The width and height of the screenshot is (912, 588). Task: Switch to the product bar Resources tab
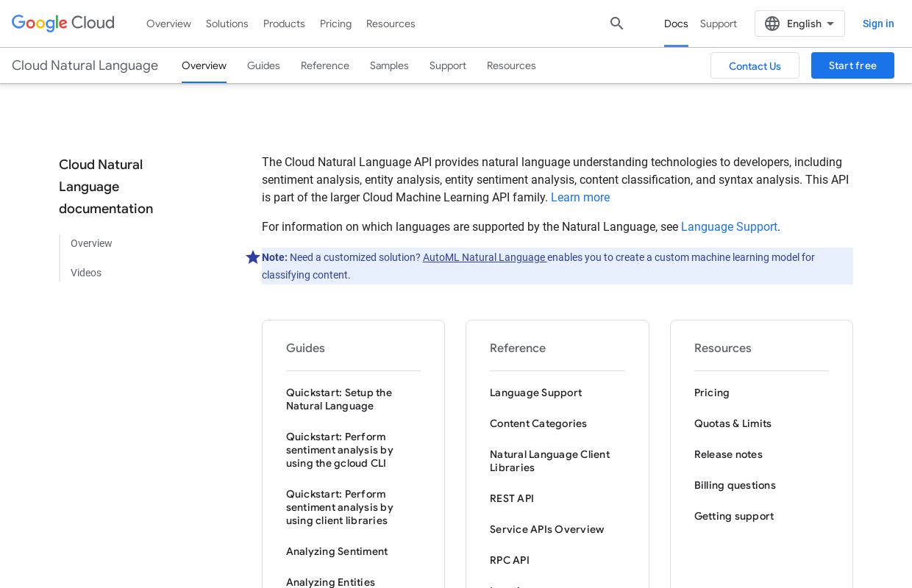[511, 65]
